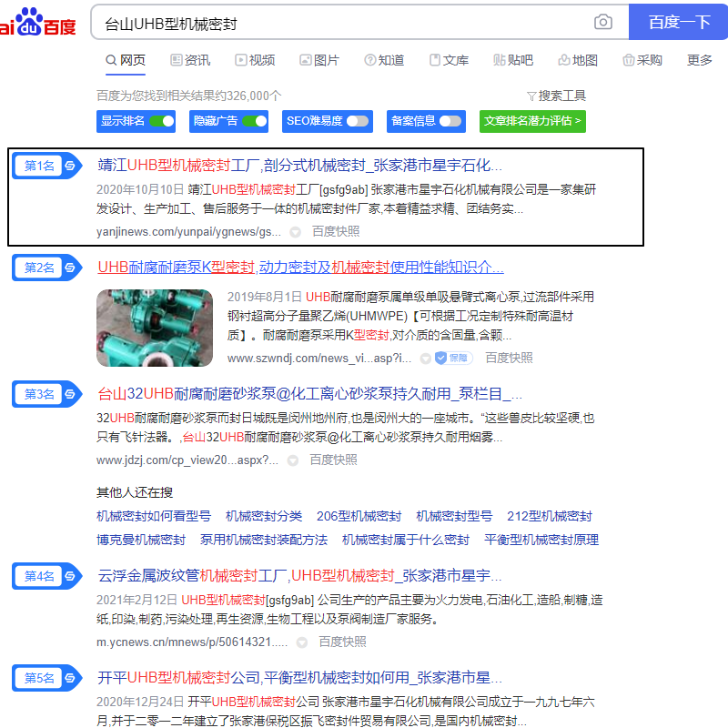Enable the SEO难易度 switch
Image resolution: width=728 pixels, height=728 pixels.
coord(358,121)
